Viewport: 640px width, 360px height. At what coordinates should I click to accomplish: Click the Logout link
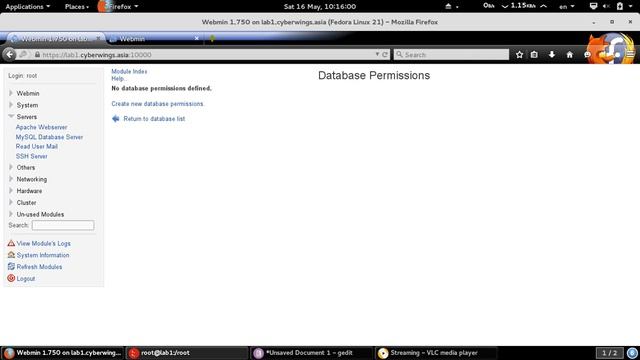tap(26, 279)
